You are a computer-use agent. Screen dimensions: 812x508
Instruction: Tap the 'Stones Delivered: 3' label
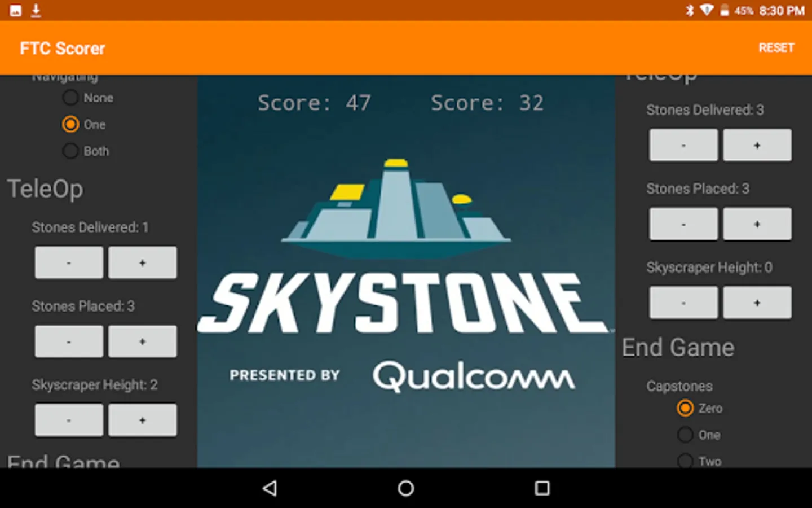tap(705, 110)
